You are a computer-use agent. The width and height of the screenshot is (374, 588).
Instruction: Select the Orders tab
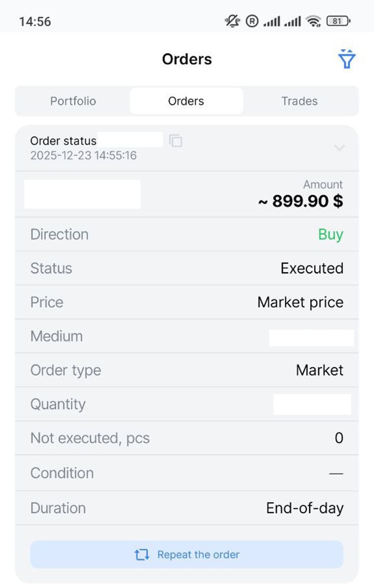186,101
